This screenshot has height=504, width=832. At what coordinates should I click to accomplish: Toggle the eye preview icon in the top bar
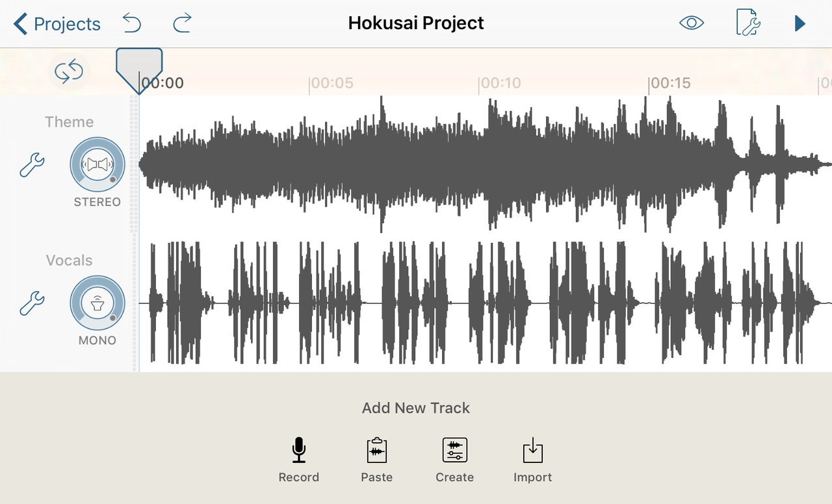(691, 23)
